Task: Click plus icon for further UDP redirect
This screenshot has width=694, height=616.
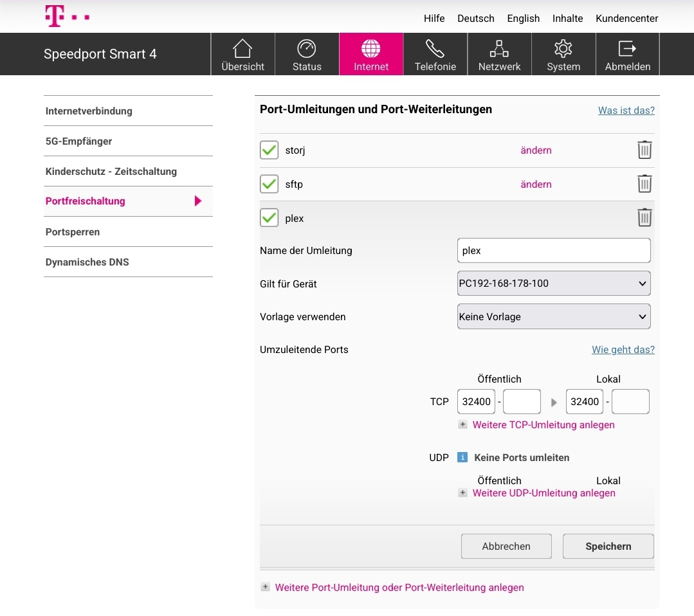Action: [462, 493]
